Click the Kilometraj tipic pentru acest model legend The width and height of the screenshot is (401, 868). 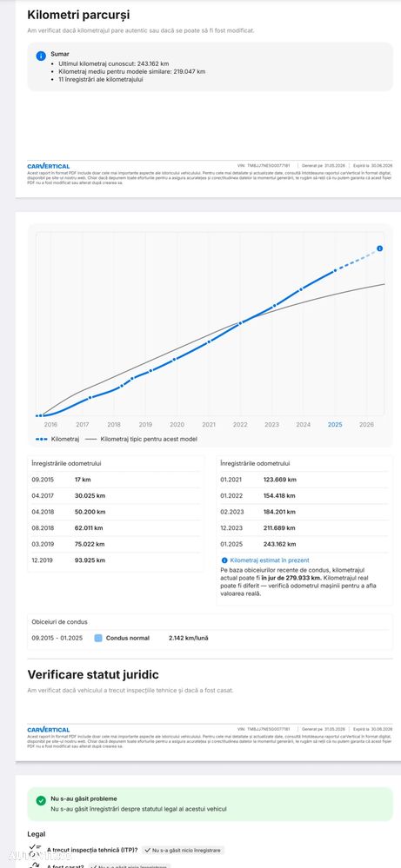pos(141,439)
